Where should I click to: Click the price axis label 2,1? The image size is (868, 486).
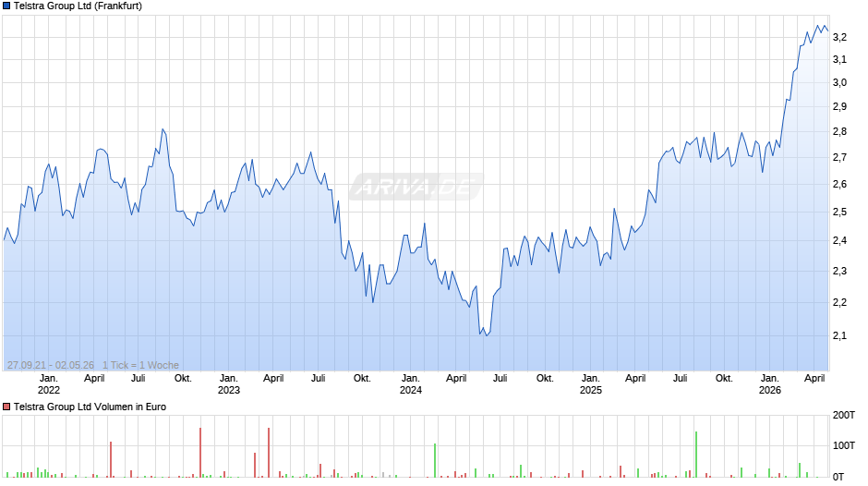[839, 335]
